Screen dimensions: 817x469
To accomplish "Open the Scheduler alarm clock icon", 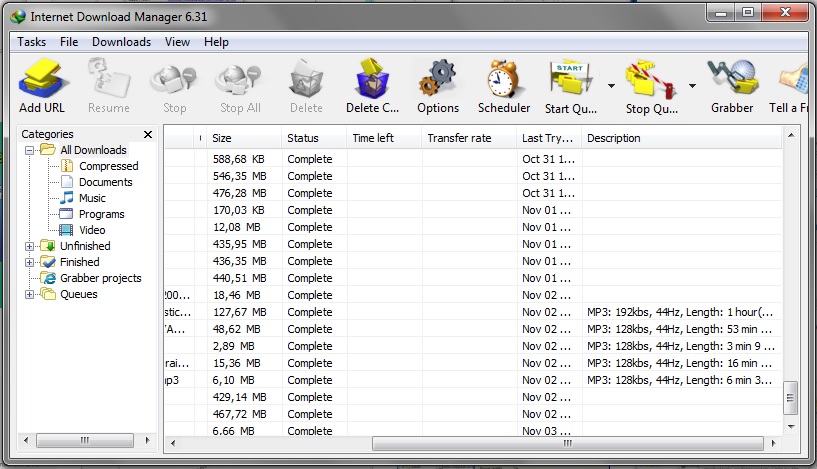I will click(503, 79).
